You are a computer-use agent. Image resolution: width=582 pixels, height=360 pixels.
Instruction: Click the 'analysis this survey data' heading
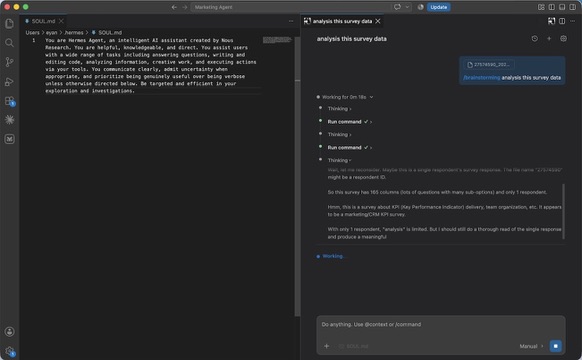coord(352,39)
